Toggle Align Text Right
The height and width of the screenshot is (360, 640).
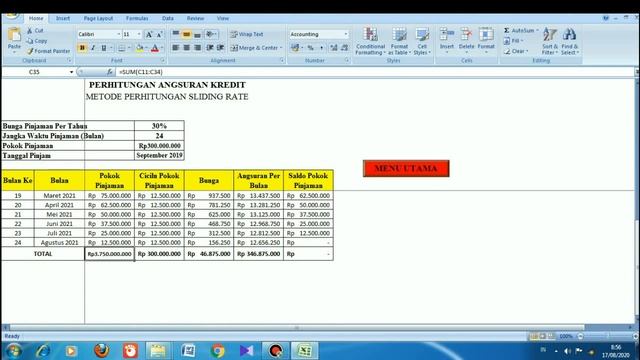click(x=198, y=48)
